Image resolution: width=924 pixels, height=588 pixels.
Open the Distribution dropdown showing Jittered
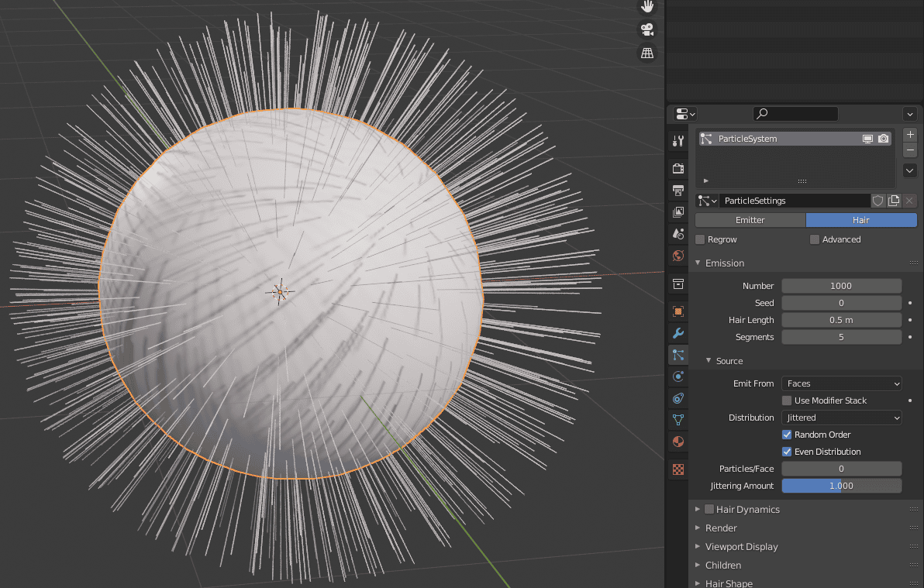841,418
